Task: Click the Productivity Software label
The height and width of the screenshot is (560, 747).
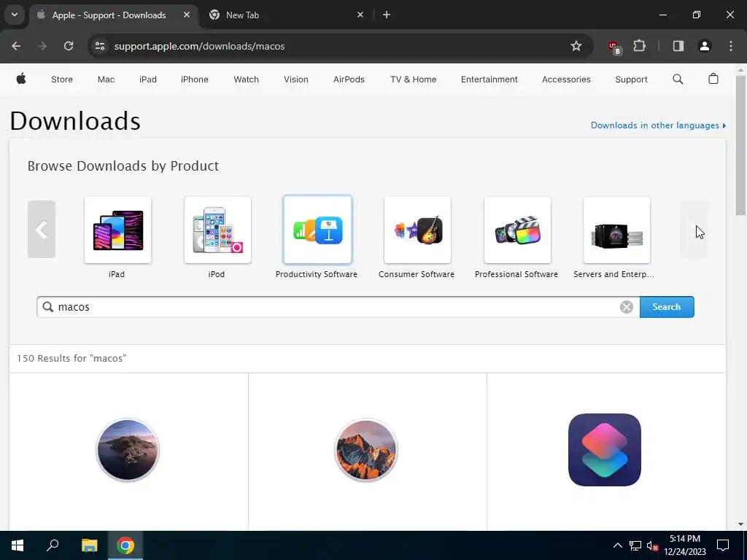Action: coord(317,274)
